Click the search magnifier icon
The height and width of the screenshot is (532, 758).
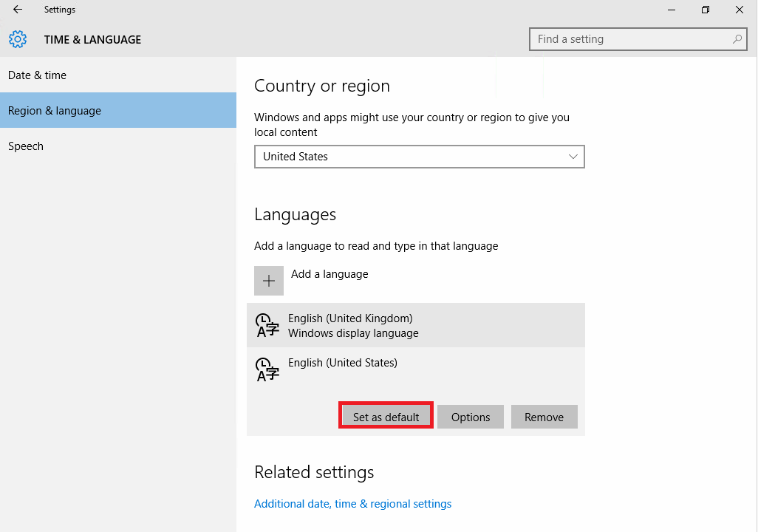click(x=737, y=39)
